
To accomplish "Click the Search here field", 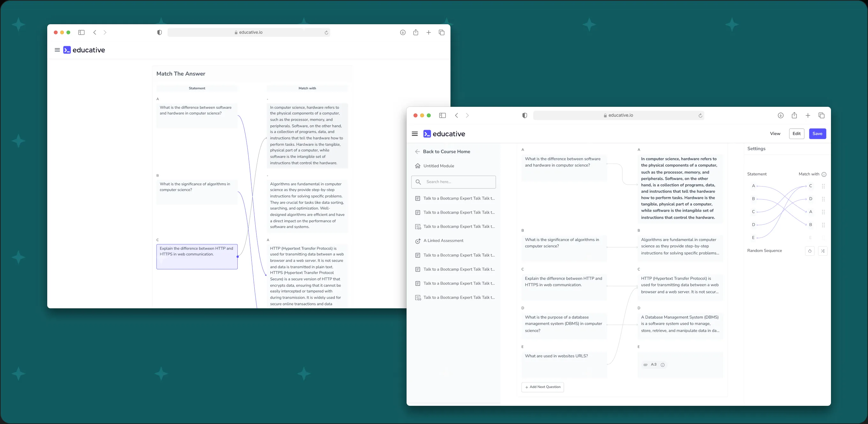I will click(453, 182).
